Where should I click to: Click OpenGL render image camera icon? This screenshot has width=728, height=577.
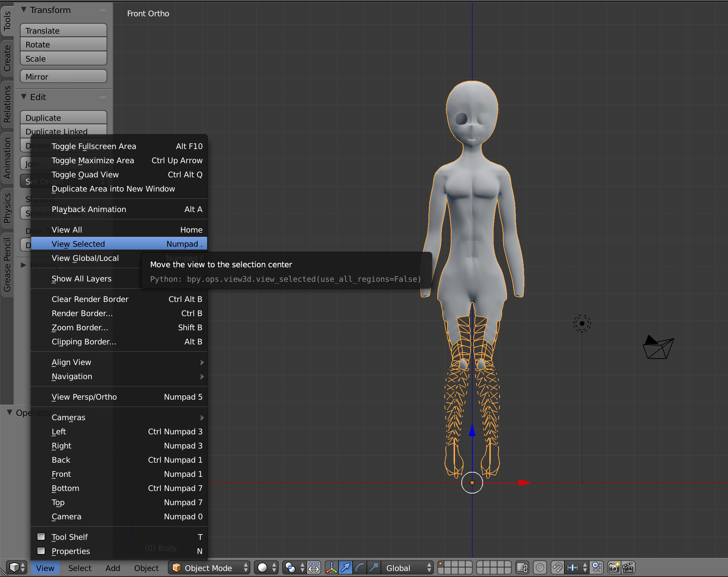(614, 567)
